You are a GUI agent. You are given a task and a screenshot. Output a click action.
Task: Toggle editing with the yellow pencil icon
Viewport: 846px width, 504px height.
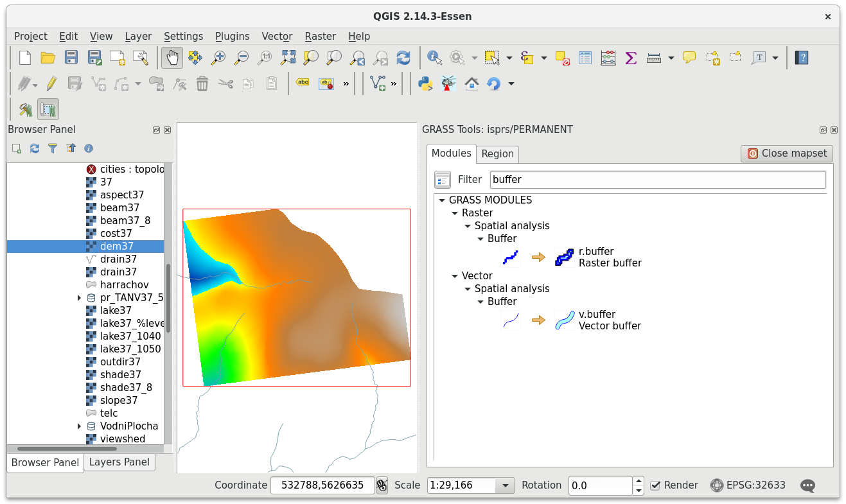(x=51, y=83)
